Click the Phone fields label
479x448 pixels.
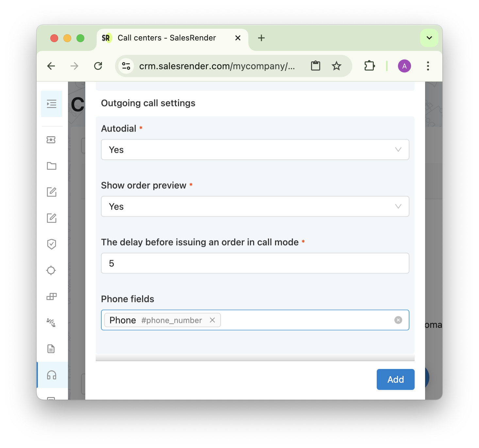point(128,299)
